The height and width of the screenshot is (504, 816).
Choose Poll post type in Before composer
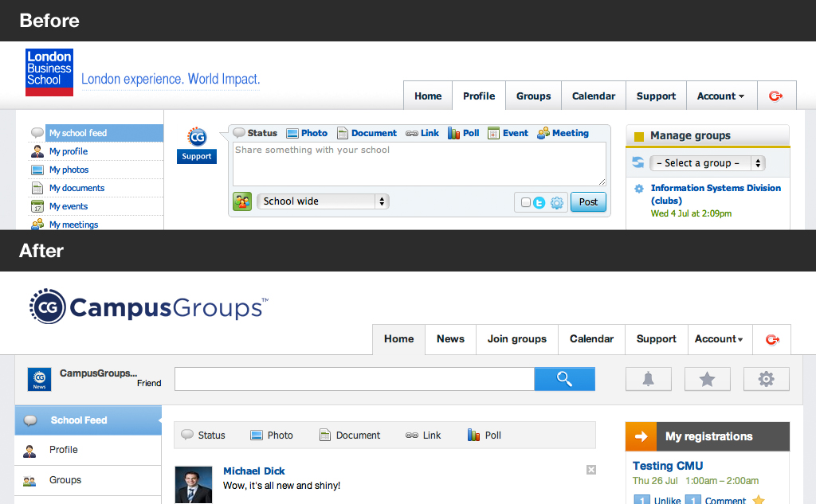coord(463,133)
